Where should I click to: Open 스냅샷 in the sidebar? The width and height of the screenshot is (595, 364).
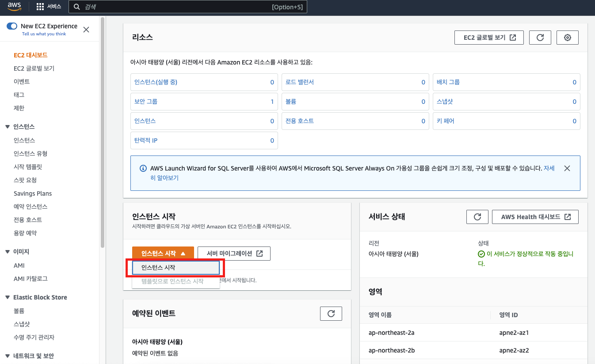point(22,324)
